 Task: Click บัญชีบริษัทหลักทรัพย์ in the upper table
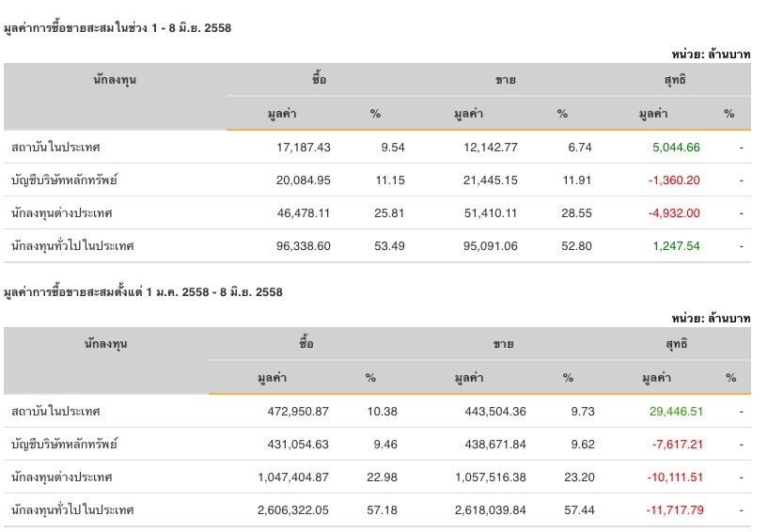[65, 180]
